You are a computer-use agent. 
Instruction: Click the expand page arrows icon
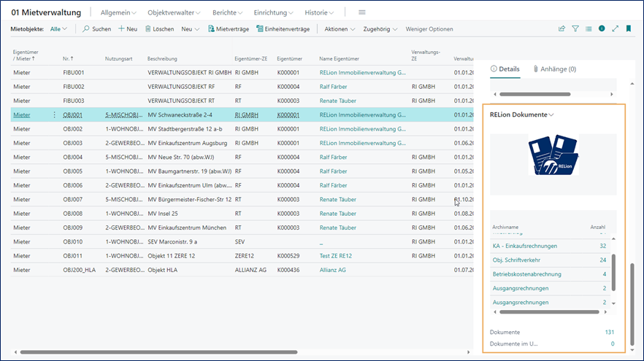(x=615, y=29)
